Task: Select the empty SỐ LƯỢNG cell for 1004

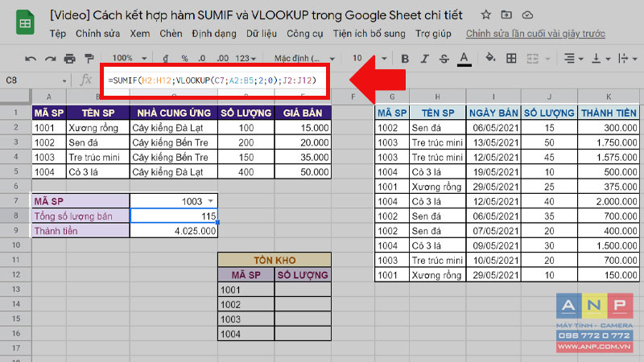Action: [303, 334]
